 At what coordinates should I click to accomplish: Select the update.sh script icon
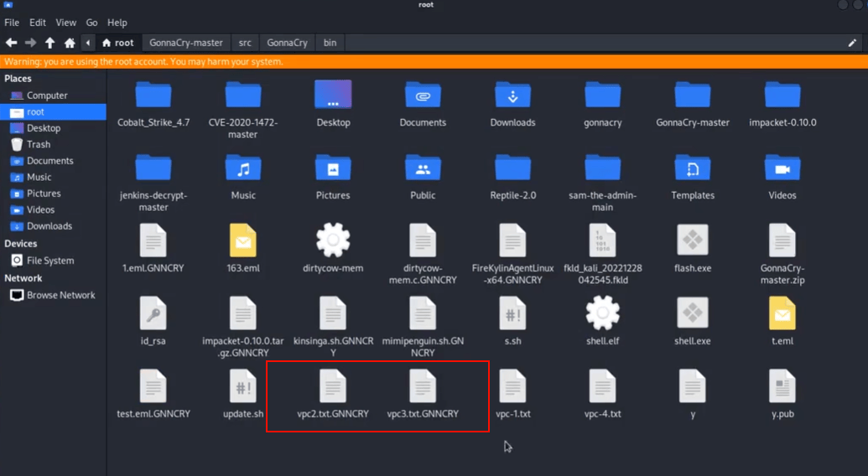(243, 385)
